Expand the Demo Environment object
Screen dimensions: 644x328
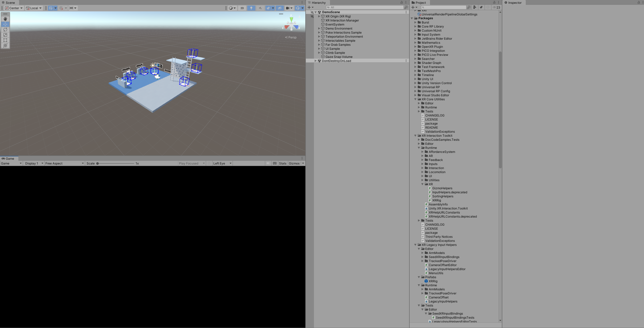[319, 29]
